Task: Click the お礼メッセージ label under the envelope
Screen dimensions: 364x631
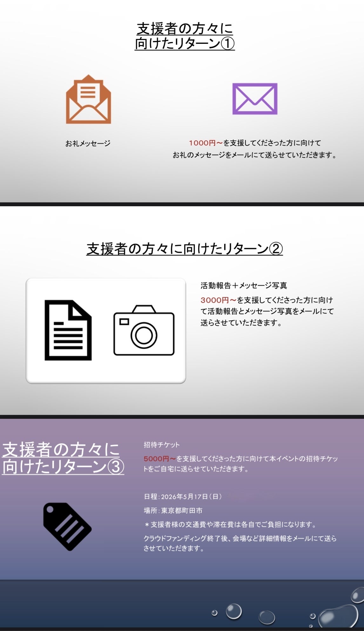Action: pyautogui.click(x=88, y=143)
